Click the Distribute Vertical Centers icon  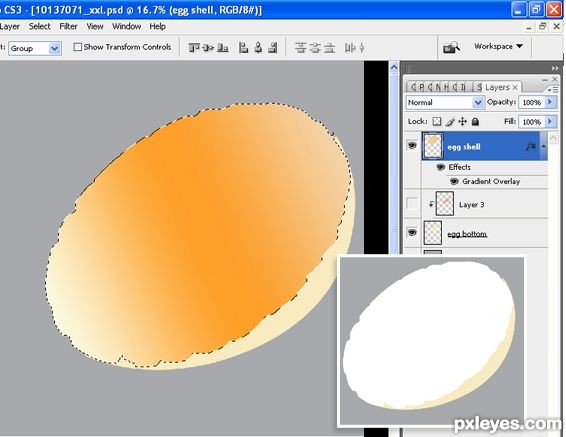click(315, 48)
